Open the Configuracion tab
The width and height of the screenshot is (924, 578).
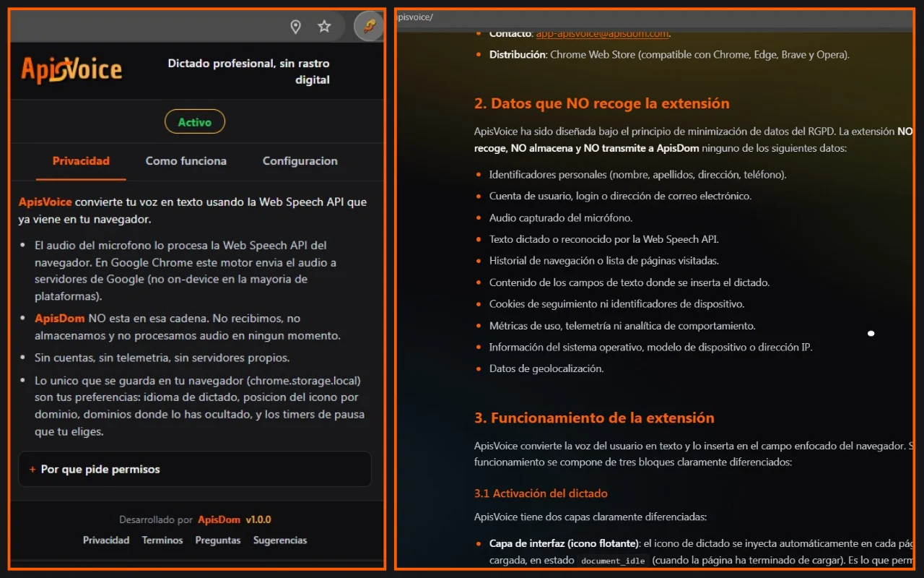pos(300,161)
